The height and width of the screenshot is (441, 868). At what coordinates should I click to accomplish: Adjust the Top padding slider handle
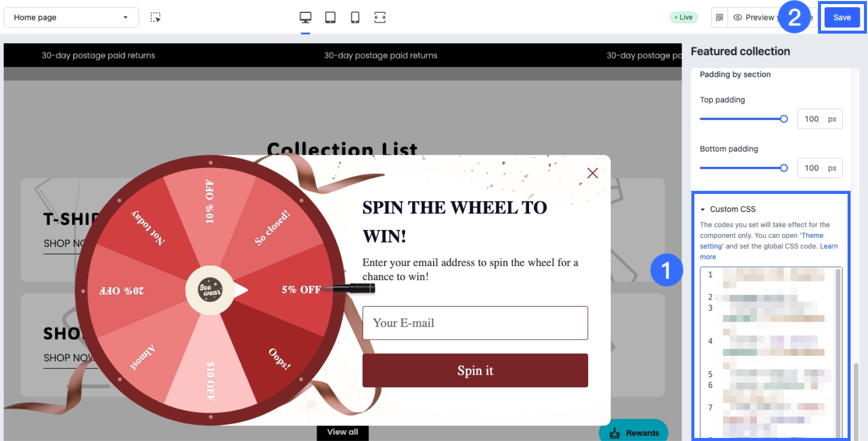[784, 119]
